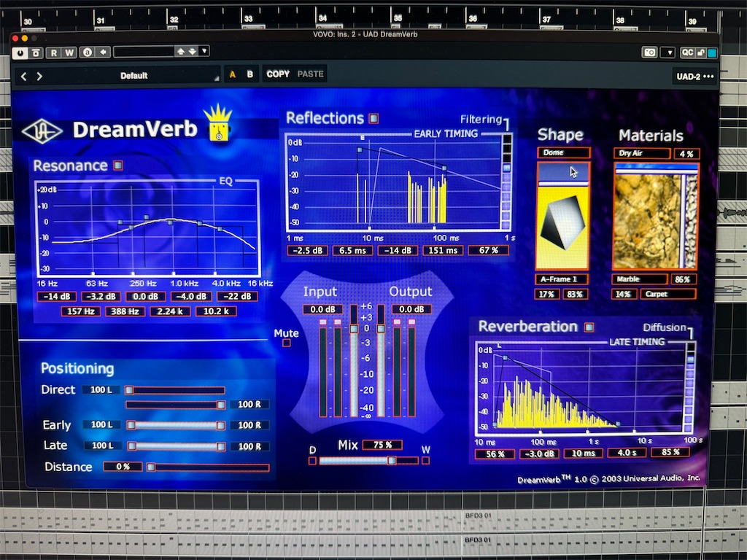Viewport: 747px width, 560px height.
Task: Click the Diffusion vertical slider in Reverberation
Action: 689,389
